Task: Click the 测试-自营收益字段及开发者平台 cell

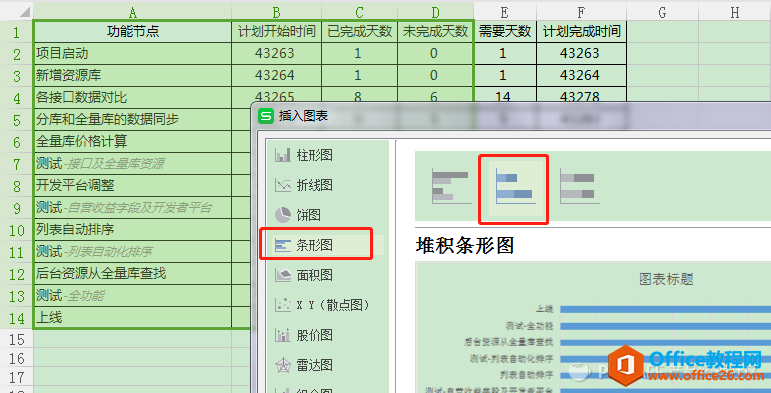Action: [133, 208]
